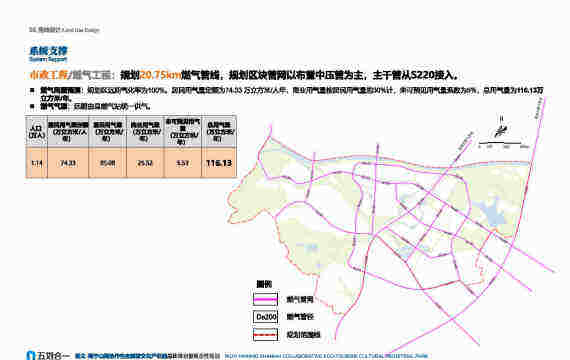570x360 pixels.
Task: Click the total gas consumption column header
Action: click(x=219, y=132)
